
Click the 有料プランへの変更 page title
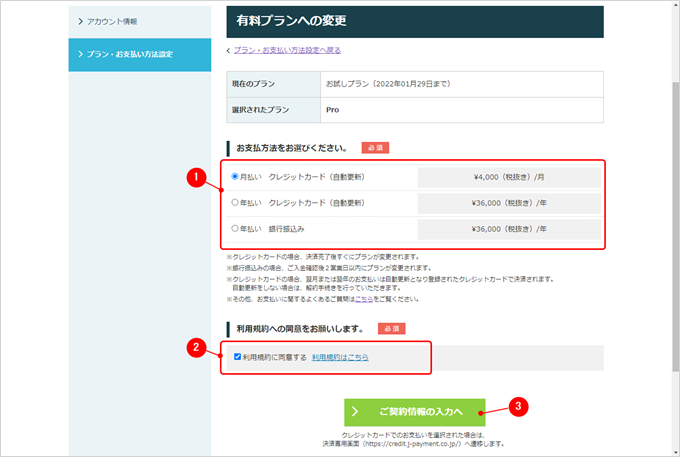click(x=291, y=20)
